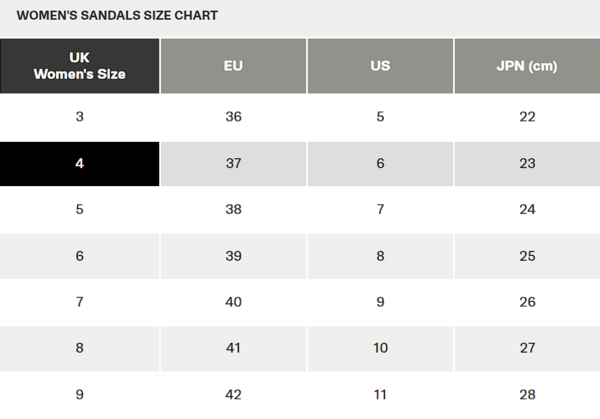Click JPN size 25 cell
The image size is (600, 419).
(x=527, y=256)
